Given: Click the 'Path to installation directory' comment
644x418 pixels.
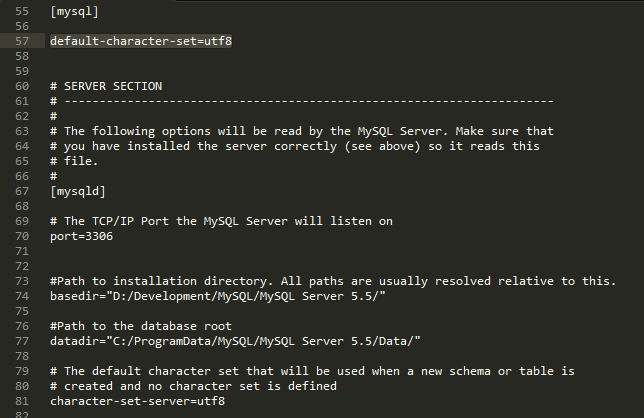Looking at the screenshot, I should [332, 282].
